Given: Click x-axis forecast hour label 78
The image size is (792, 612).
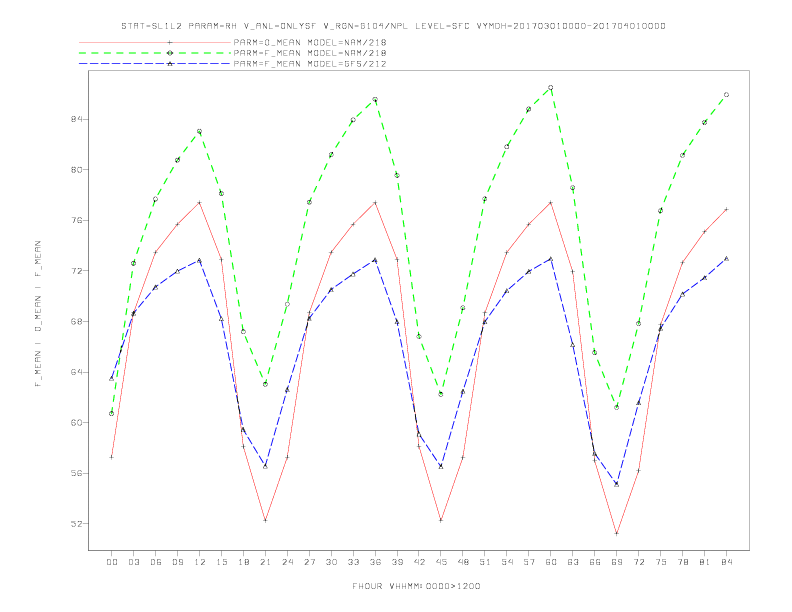Looking at the screenshot, I should point(682,562).
